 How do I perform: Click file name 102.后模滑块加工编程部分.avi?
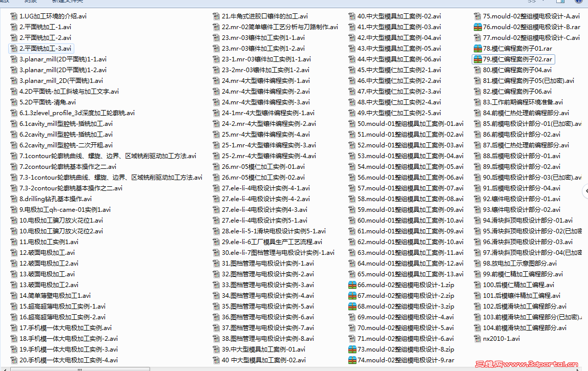(x=524, y=306)
